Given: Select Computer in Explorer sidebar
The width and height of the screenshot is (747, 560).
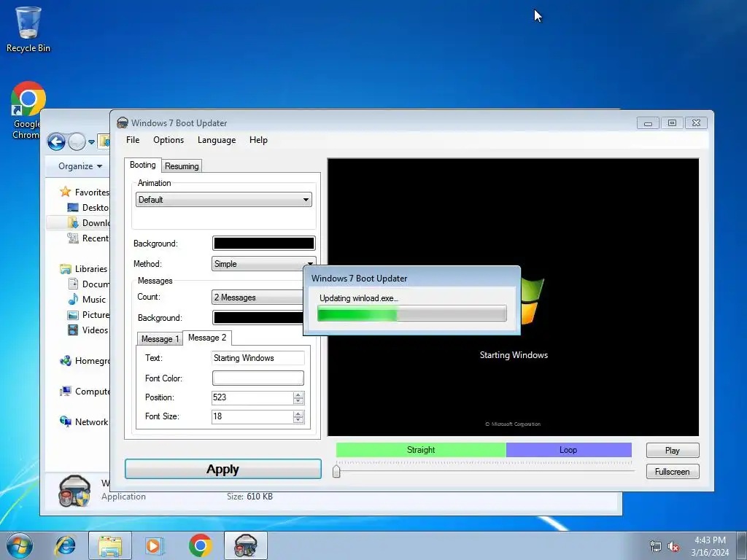Looking at the screenshot, I should (x=85, y=392).
